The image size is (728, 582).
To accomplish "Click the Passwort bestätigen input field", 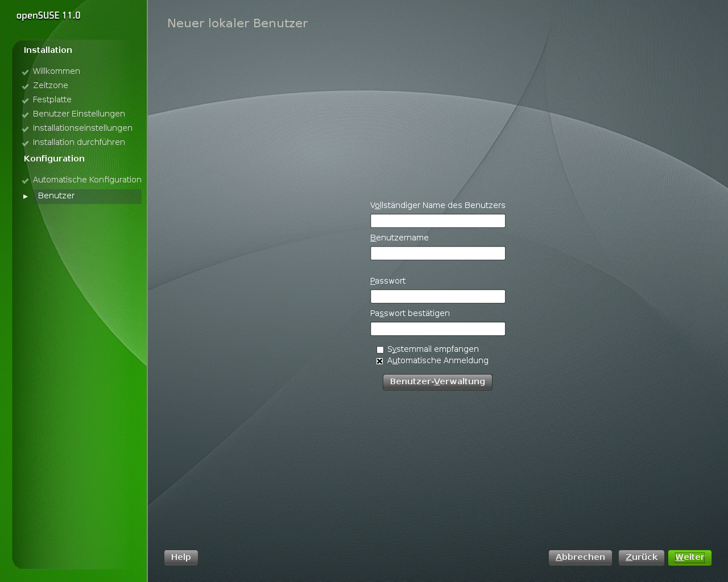I will pyautogui.click(x=438, y=329).
